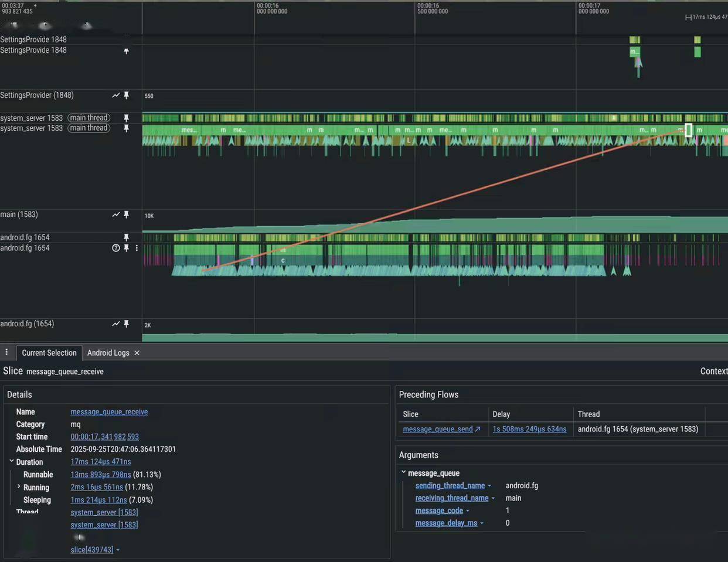Open the slice[439743] dropdown arrow

coord(118,550)
